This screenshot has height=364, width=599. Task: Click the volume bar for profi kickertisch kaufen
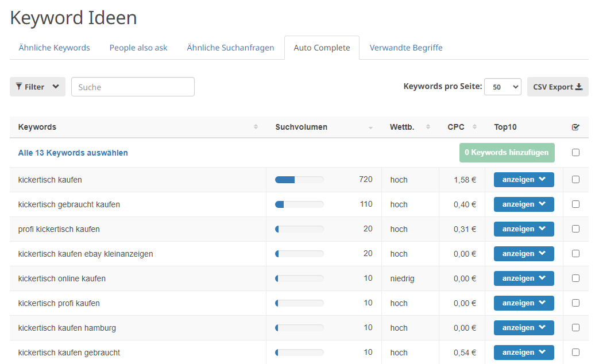(299, 229)
